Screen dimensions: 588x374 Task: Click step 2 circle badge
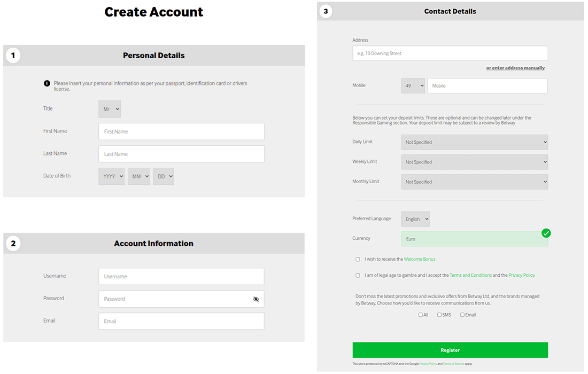point(13,244)
